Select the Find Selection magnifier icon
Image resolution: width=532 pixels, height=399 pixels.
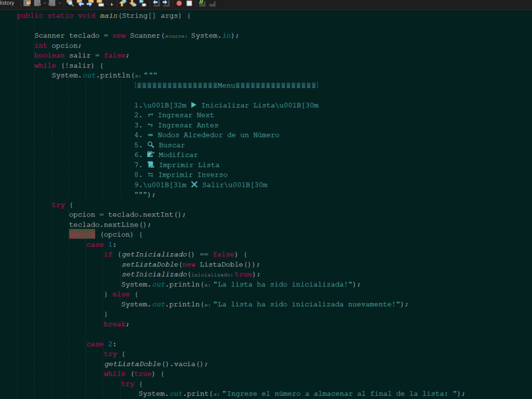[x=70, y=4]
